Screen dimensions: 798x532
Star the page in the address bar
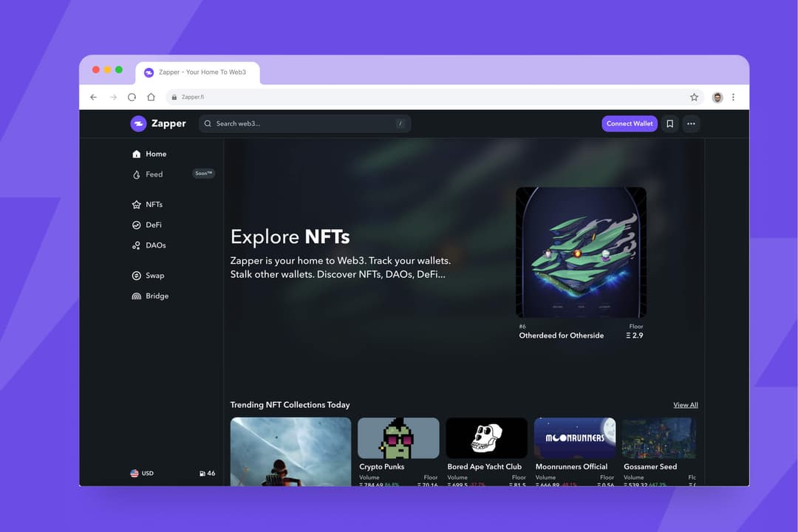[x=694, y=97]
